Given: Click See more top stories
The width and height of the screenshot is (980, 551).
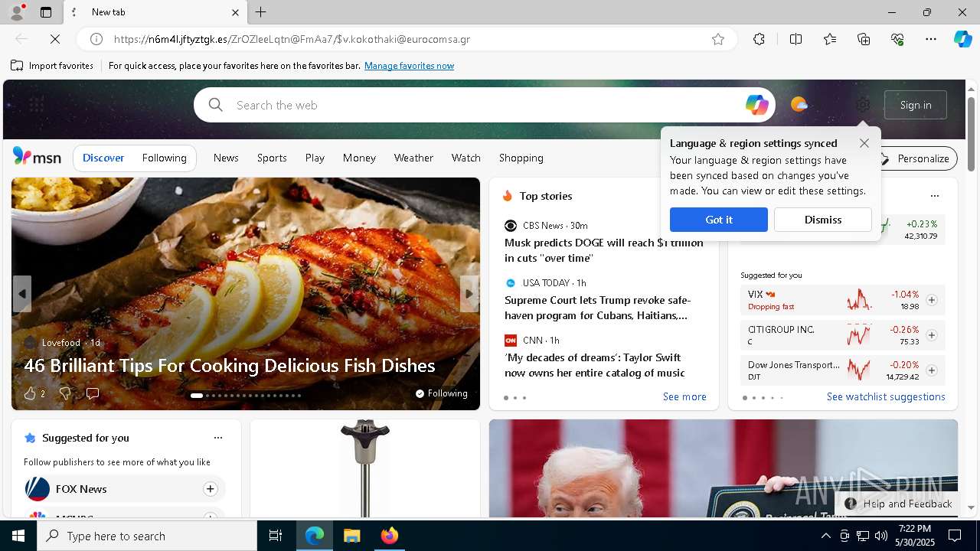Looking at the screenshot, I should (684, 396).
